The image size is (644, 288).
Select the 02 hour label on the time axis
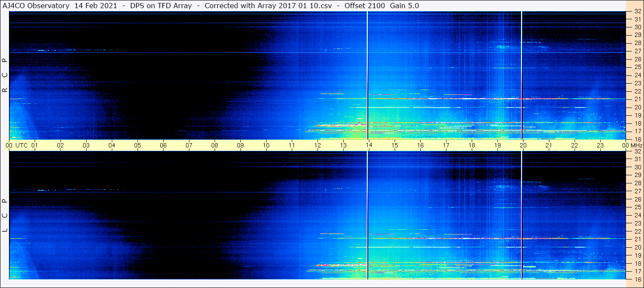(x=60, y=145)
